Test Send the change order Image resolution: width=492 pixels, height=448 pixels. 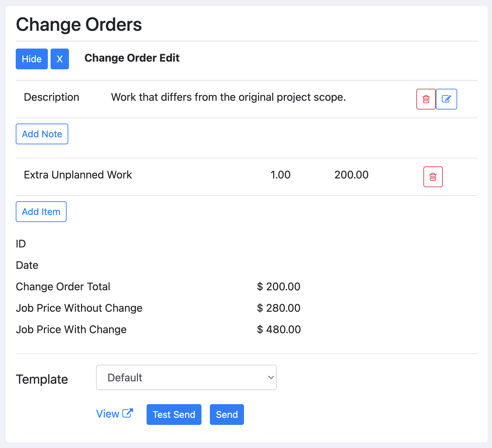(x=174, y=414)
